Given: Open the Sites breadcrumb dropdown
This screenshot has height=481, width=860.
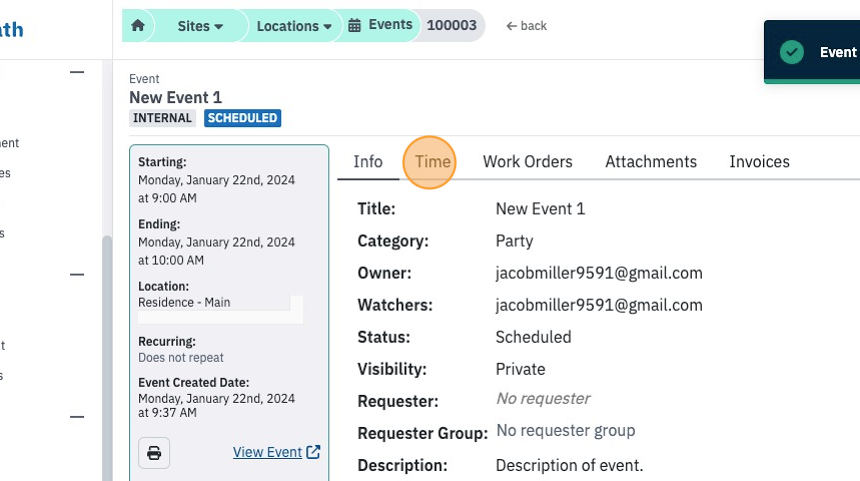Looking at the screenshot, I should (200, 26).
